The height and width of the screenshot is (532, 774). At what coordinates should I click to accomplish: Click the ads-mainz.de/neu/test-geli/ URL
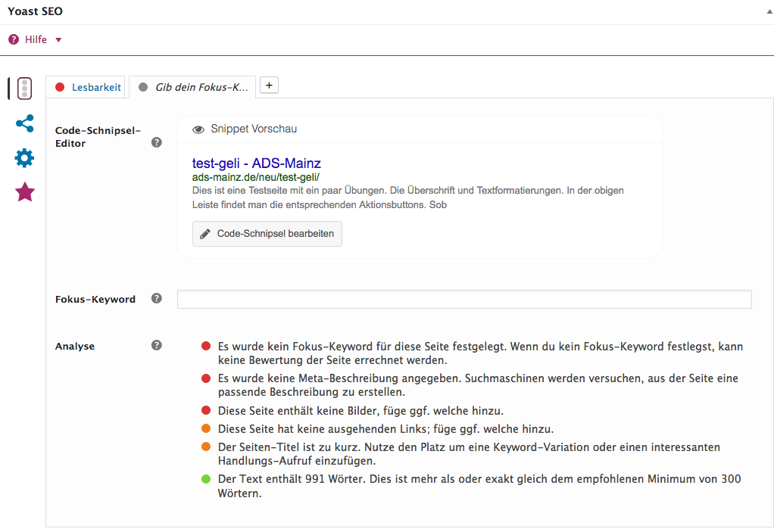tap(256, 177)
